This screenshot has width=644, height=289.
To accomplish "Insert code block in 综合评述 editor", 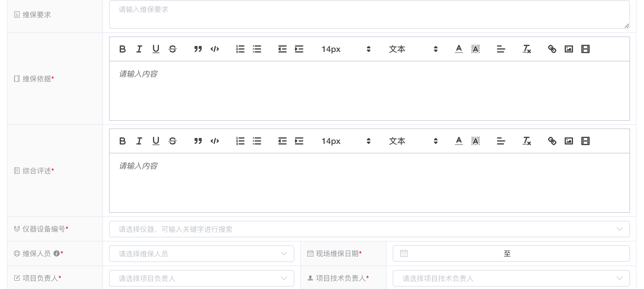I will [x=214, y=141].
